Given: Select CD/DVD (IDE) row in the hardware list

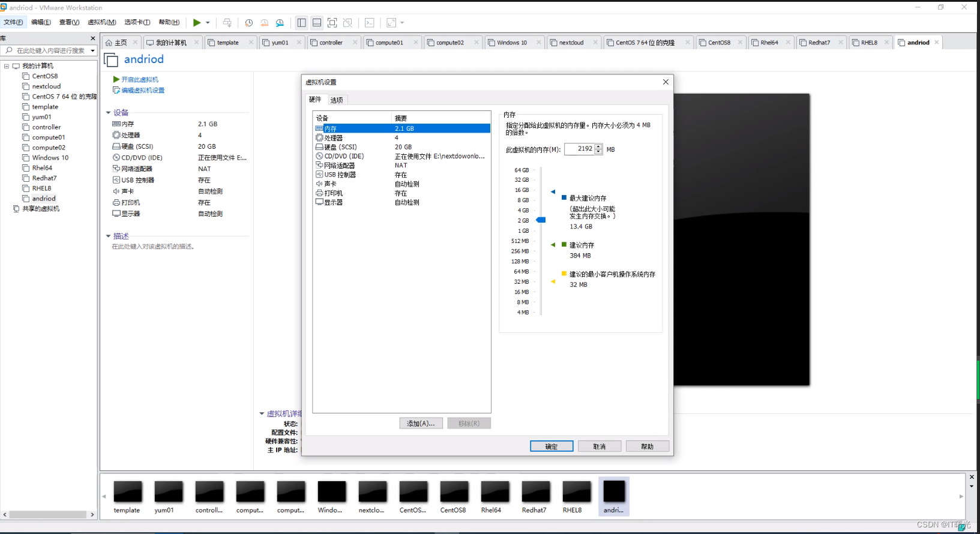Looking at the screenshot, I should point(402,156).
